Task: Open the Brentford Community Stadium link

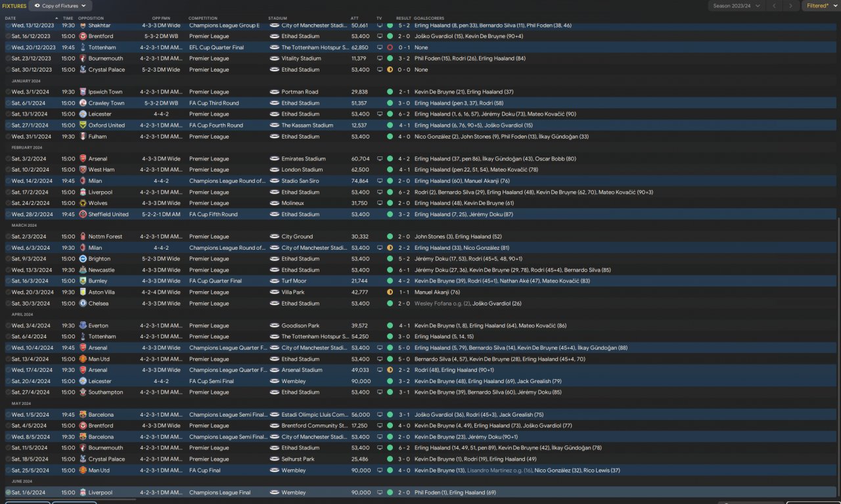Action: click(x=314, y=426)
